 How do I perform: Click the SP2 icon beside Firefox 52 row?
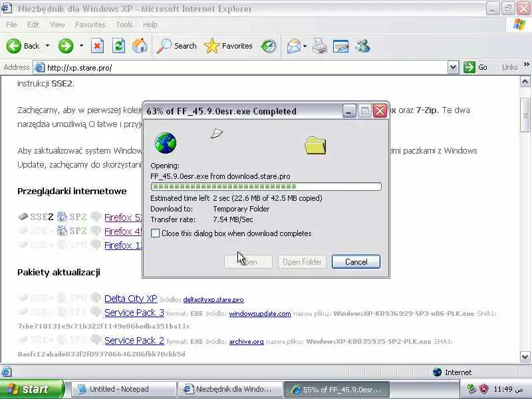tap(62, 217)
